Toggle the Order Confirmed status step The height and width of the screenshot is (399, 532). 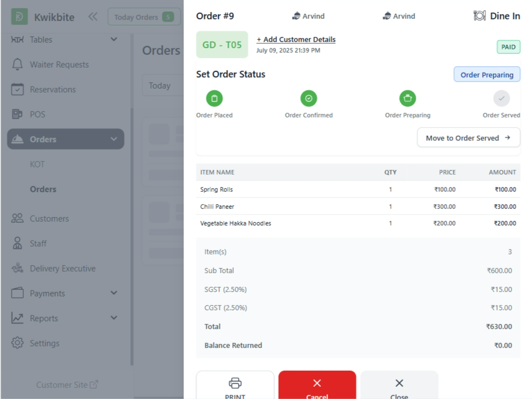(x=309, y=98)
